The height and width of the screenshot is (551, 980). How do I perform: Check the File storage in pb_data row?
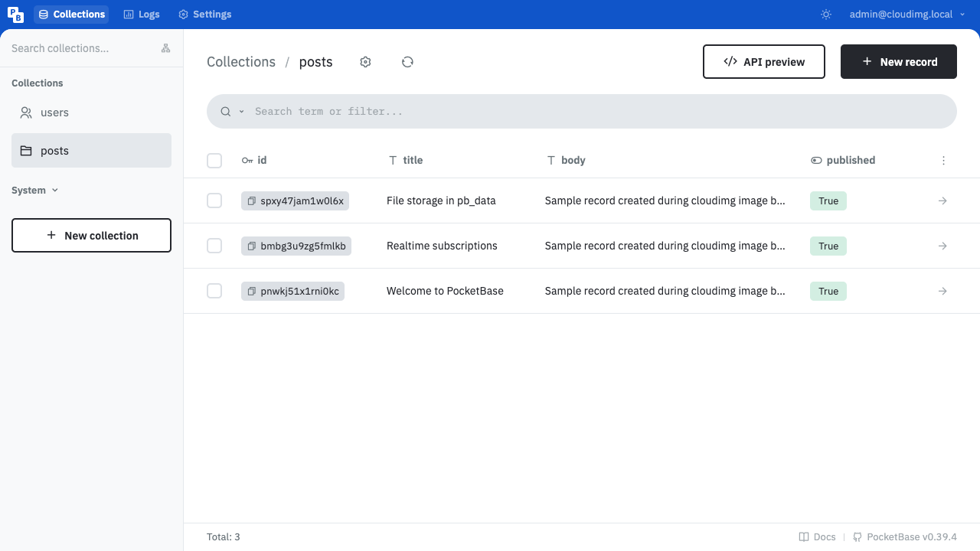click(x=214, y=201)
